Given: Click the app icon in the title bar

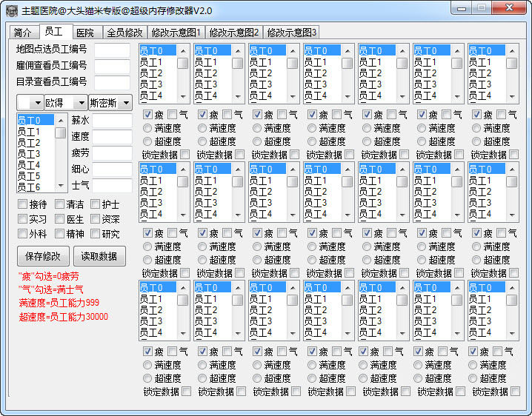Looking at the screenshot, I should pyautogui.click(x=12, y=10).
